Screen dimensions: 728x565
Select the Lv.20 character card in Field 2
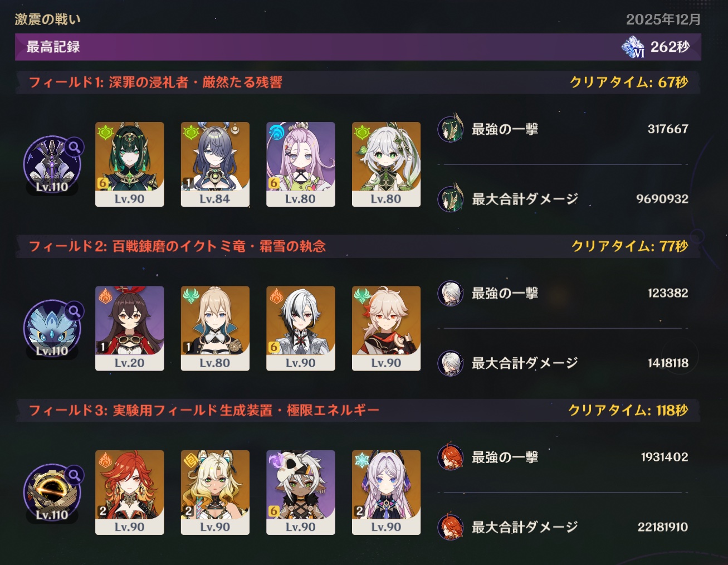pos(130,328)
